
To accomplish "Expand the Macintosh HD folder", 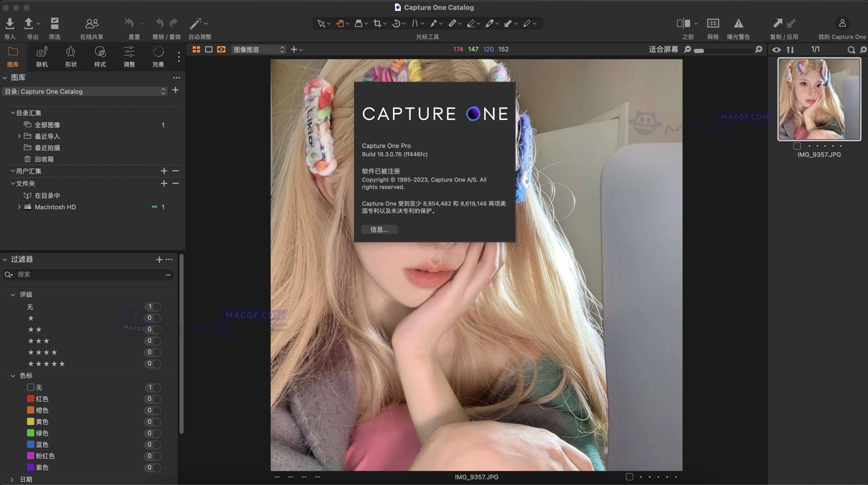I will 19,207.
